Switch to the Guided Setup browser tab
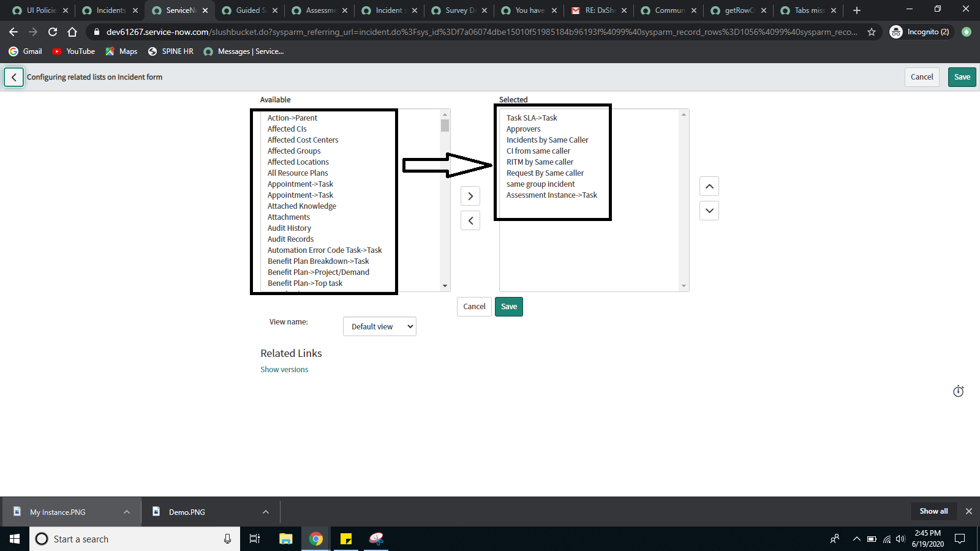The width and height of the screenshot is (980, 551). [247, 10]
